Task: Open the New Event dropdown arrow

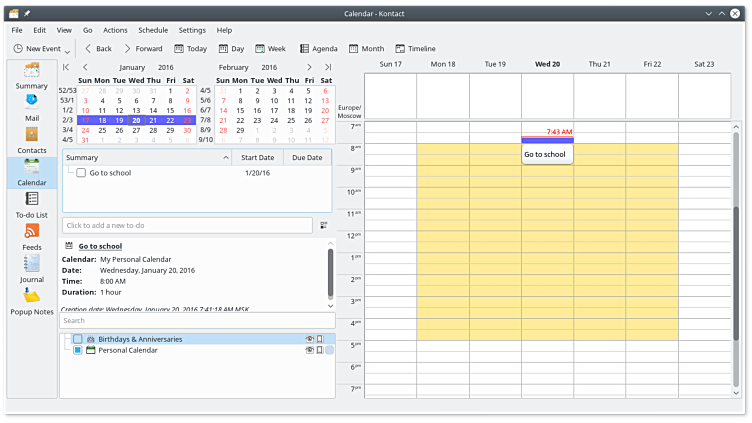Action: (x=68, y=49)
